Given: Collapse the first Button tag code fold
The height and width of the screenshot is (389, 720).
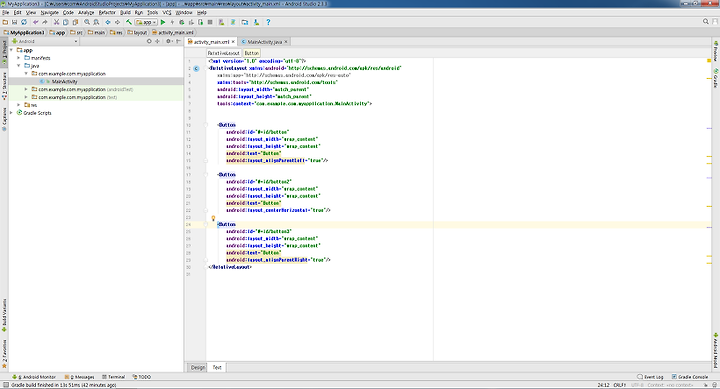Looking at the screenshot, I should (206, 125).
